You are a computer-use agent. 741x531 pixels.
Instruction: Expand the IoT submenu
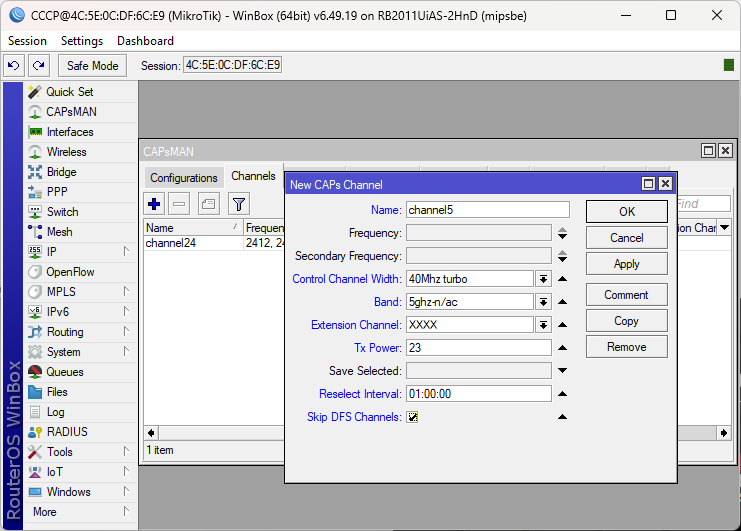coord(126,471)
